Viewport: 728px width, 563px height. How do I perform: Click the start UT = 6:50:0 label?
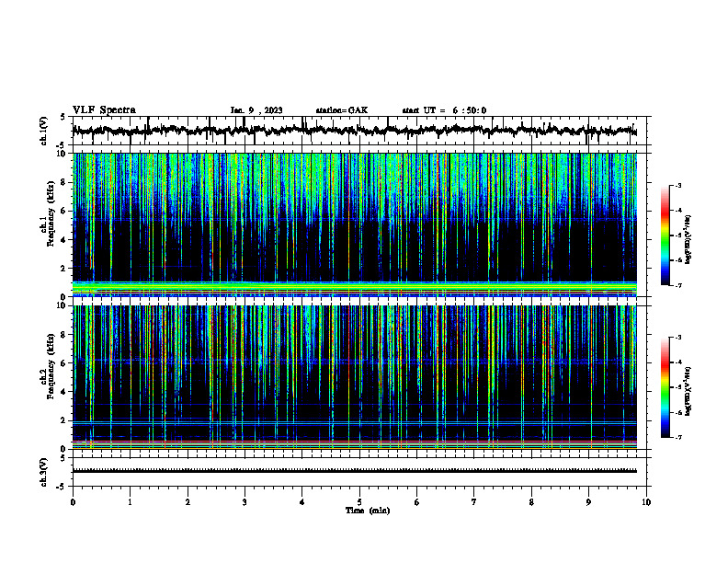pyautogui.click(x=444, y=110)
